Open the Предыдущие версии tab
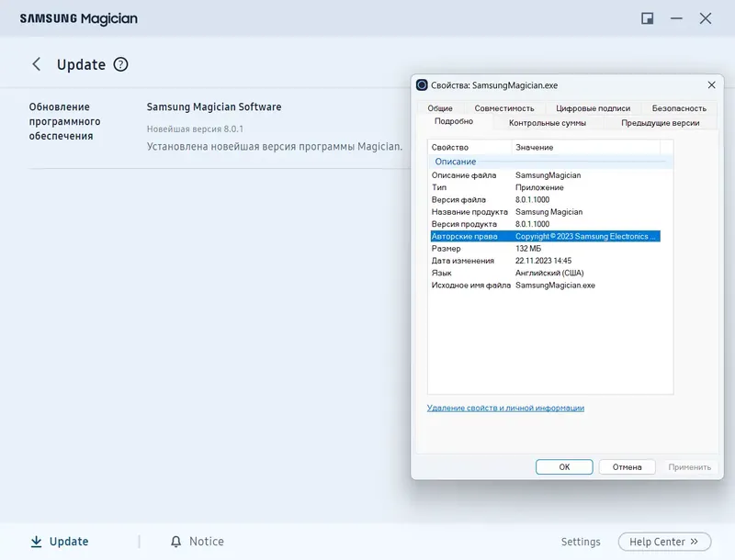The width and height of the screenshot is (735, 560). (660, 123)
